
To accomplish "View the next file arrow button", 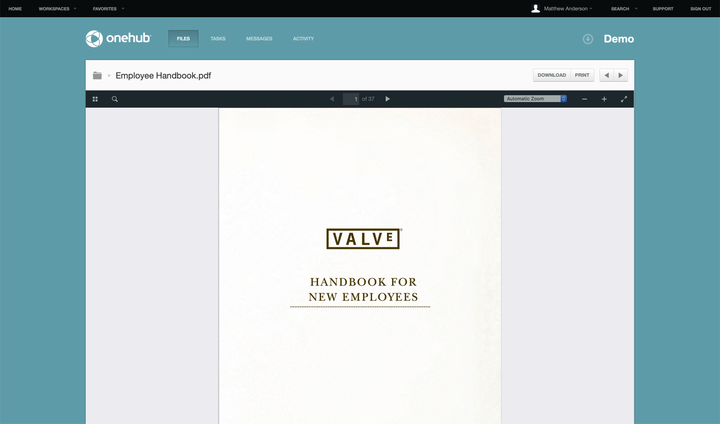I will pyautogui.click(x=620, y=75).
